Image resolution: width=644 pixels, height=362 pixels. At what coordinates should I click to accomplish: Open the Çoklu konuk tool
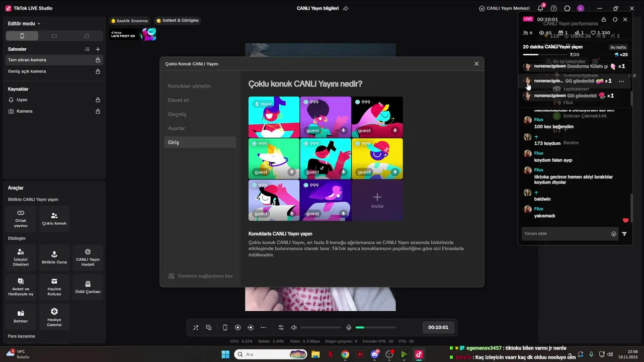[x=54, y=219]
